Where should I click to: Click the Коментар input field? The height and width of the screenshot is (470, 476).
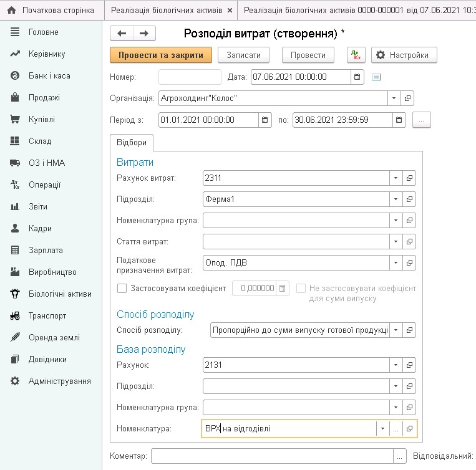272,456
